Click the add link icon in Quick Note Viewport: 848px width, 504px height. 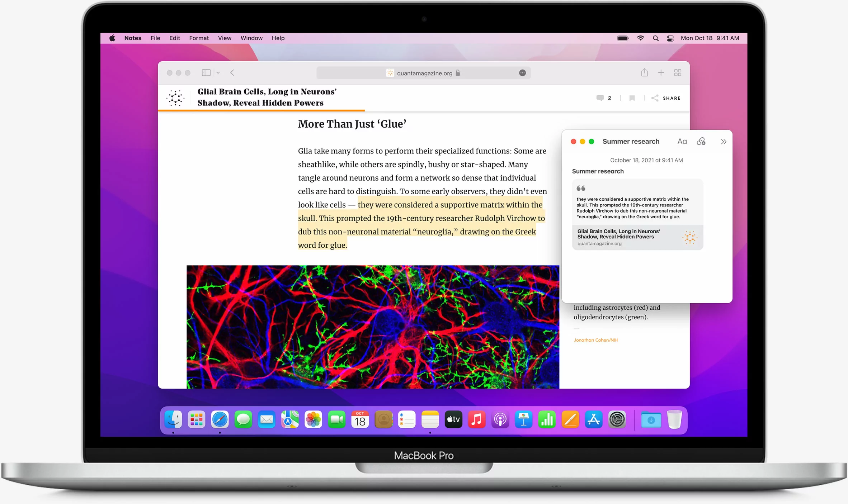[x=701, y=141]
